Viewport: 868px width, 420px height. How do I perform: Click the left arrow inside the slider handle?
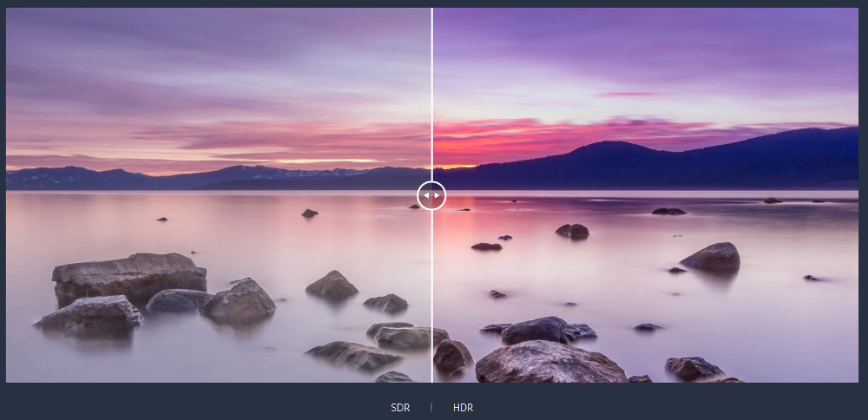[x=425, y=195]
